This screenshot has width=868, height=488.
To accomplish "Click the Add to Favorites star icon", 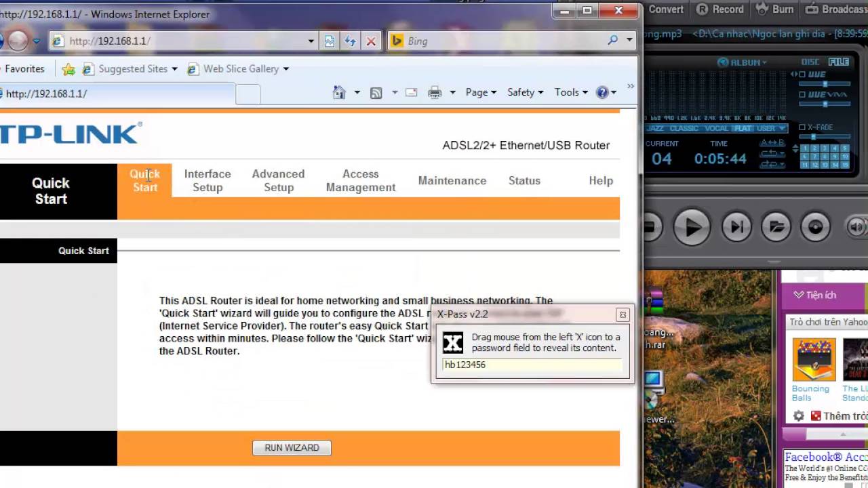I will (68, 69).
